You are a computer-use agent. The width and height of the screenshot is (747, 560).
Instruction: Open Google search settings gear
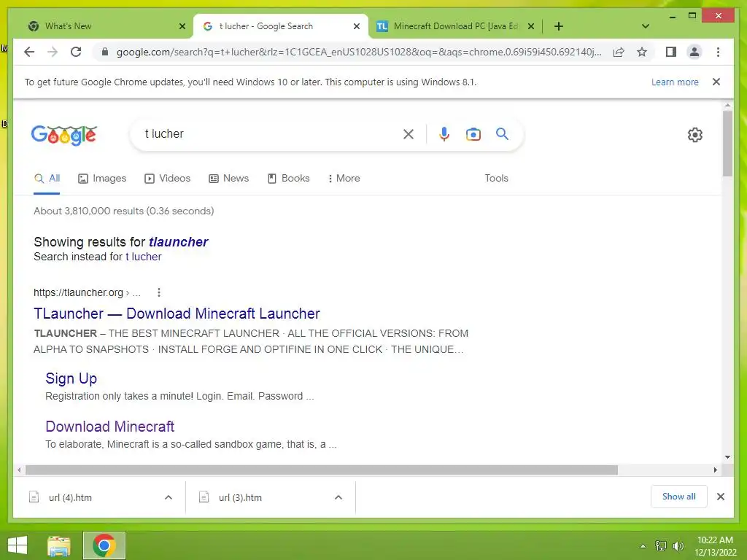[695, 135]
